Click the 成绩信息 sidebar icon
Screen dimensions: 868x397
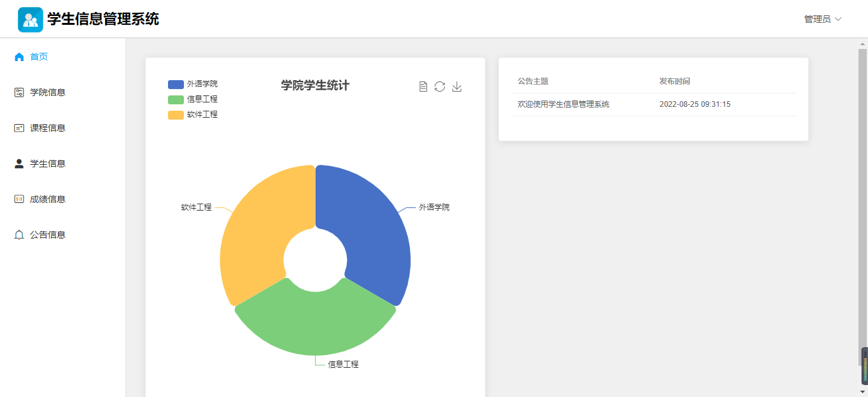[x=19, y=199]
